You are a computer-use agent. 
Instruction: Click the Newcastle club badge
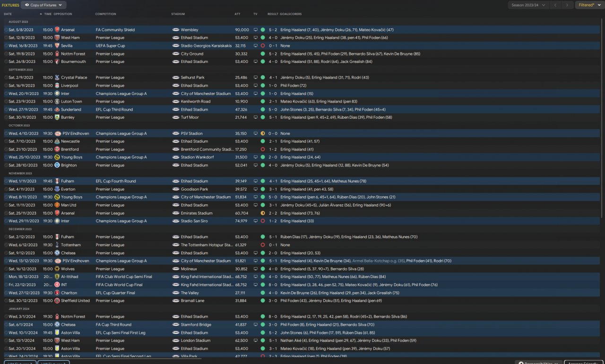point(57,141)
